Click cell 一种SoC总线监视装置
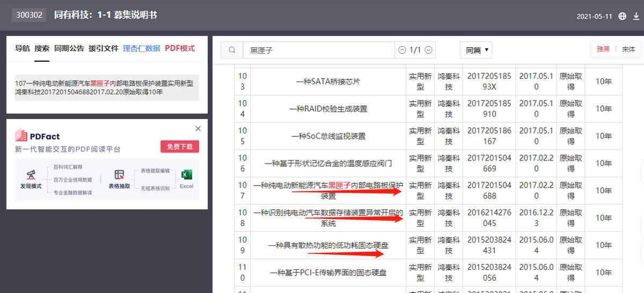The height and width of the screenshot is (293, 644). pyautogui.click(x=328, y=136)
